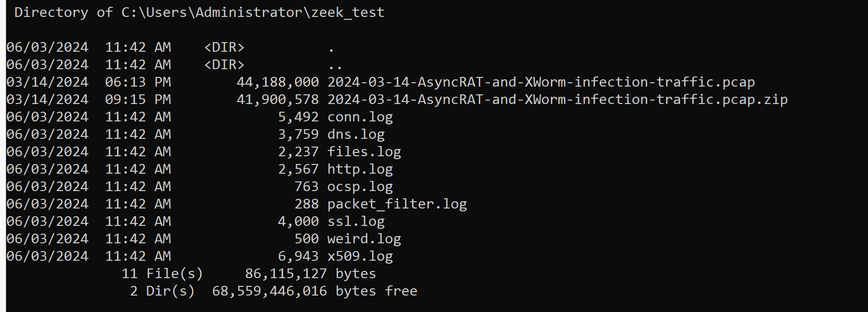Click the second <DIR> marker for parent
The height and width of the screenshot is (312, 868).
pos(224,65)
